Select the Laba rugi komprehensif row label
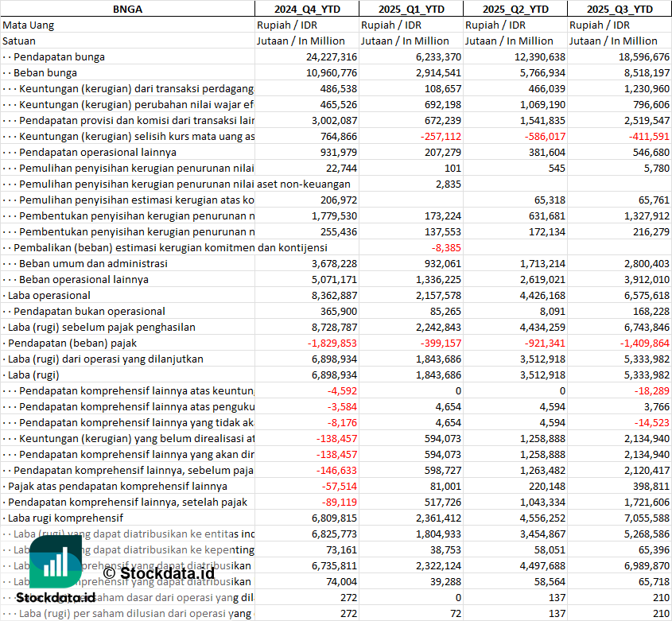This screenshot has height=621, width=672. (65, 518)
